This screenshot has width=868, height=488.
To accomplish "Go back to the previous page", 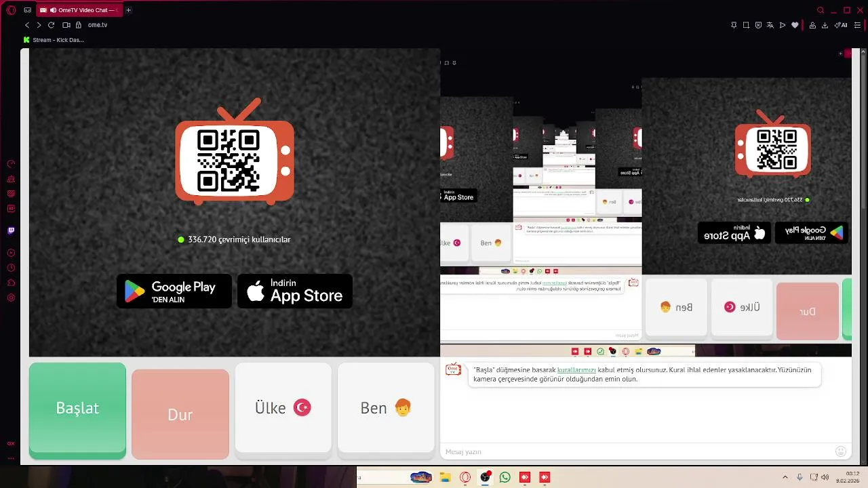I will coord(27,25).
